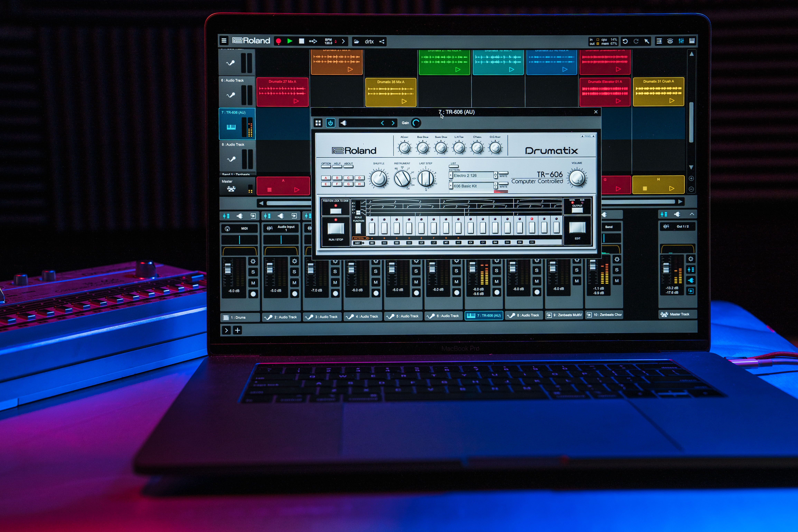Collapse the PANEL toggle at top right
The width and height of the screenshot is (798, 532).
588,136
